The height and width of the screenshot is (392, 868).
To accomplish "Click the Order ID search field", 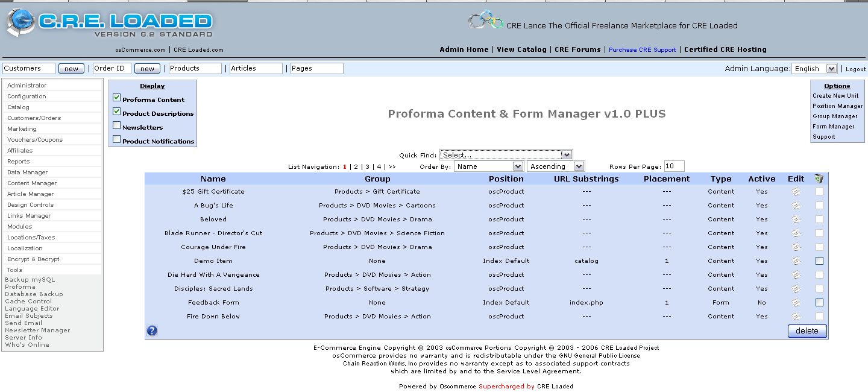I will [112, 69].
